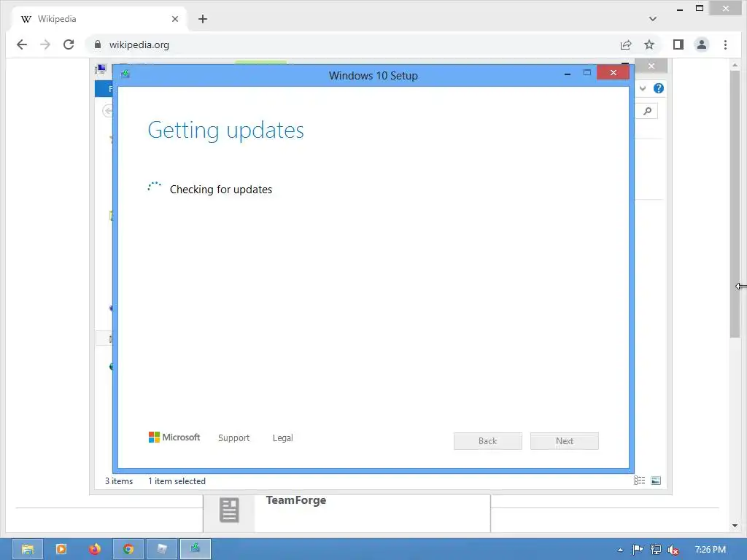This screenshot has width=747, height=560.
Task: Maximize the Windows 10 Setup window
Action: coord(587,73)
